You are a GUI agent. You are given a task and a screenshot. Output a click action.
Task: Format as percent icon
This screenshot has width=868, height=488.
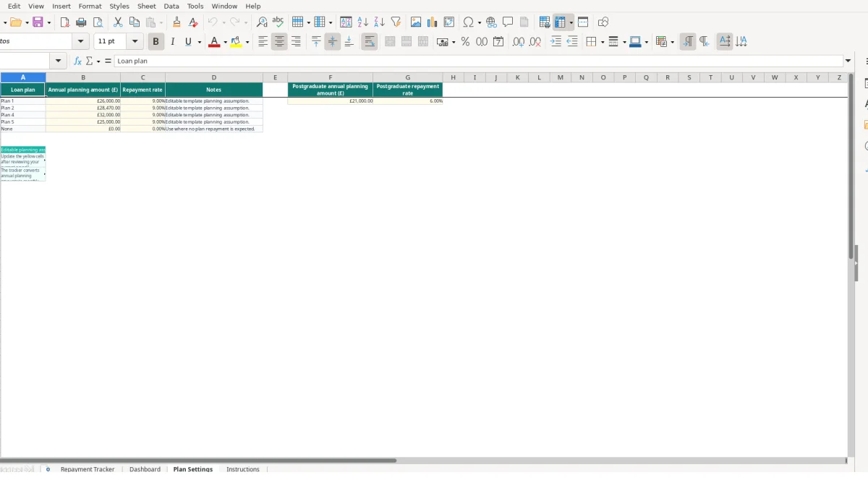(465, 42)
